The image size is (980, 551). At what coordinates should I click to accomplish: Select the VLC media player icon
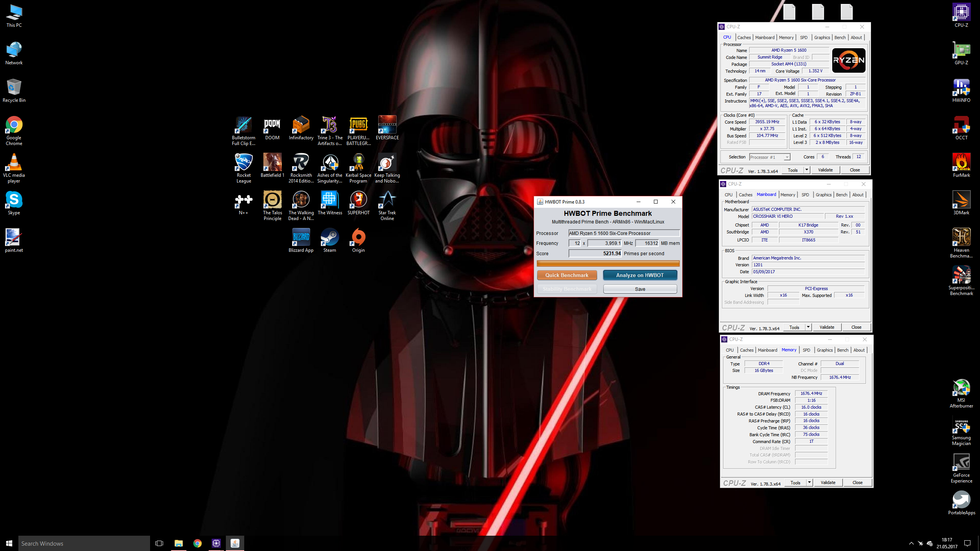click(x=14, y=168)
